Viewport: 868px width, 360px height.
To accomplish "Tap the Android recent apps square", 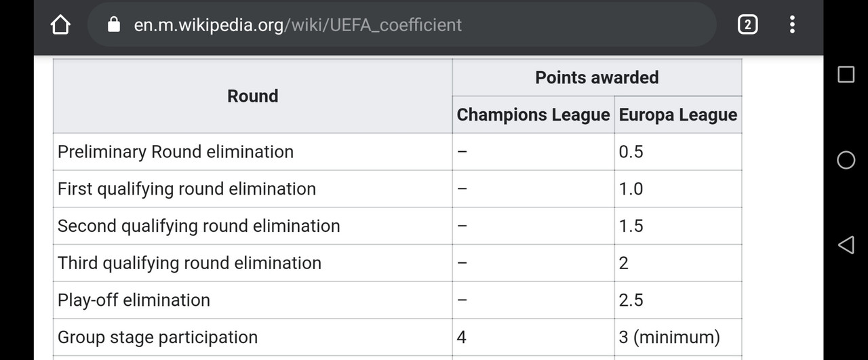I will click(846, 75).
